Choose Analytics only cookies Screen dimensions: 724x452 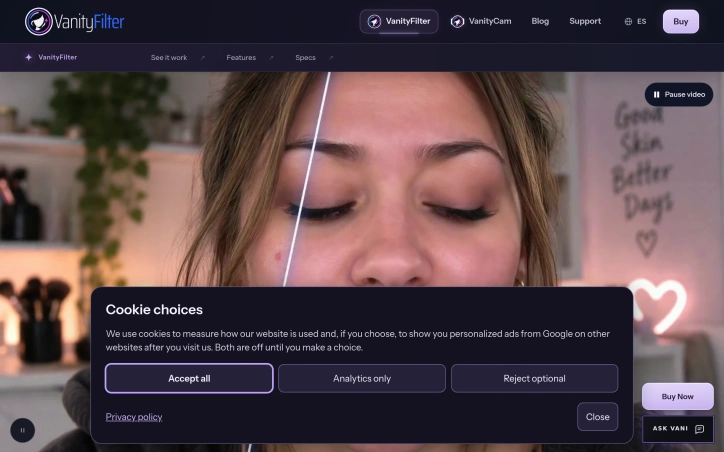tap(362, 379)
